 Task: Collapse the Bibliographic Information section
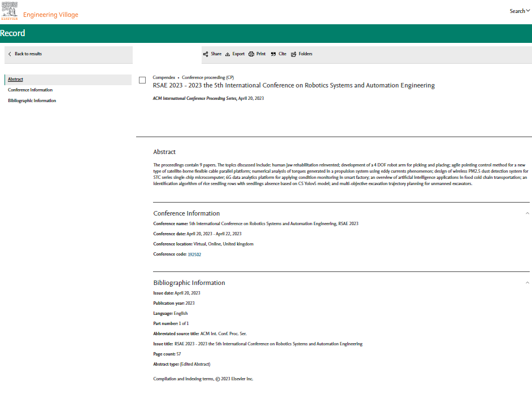coord(527,283)
